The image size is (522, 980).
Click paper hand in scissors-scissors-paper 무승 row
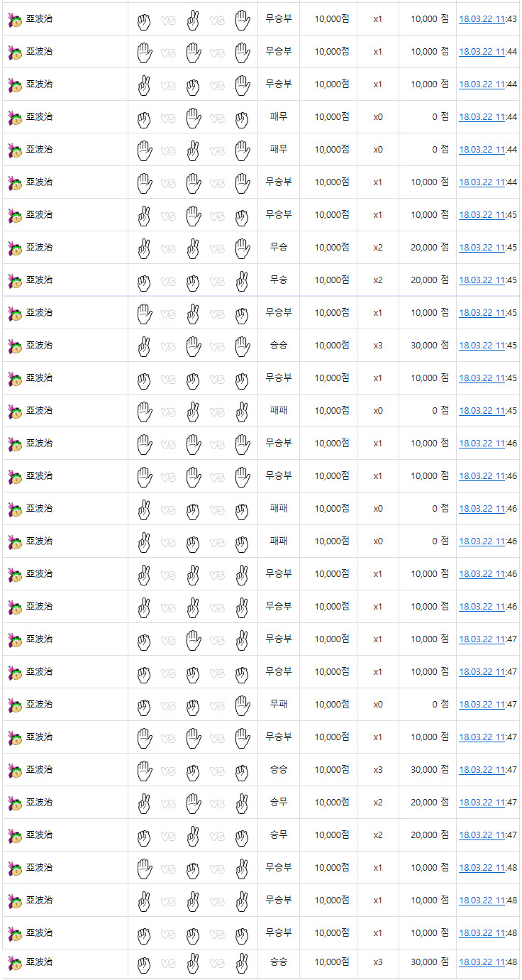tap(243, 248)
